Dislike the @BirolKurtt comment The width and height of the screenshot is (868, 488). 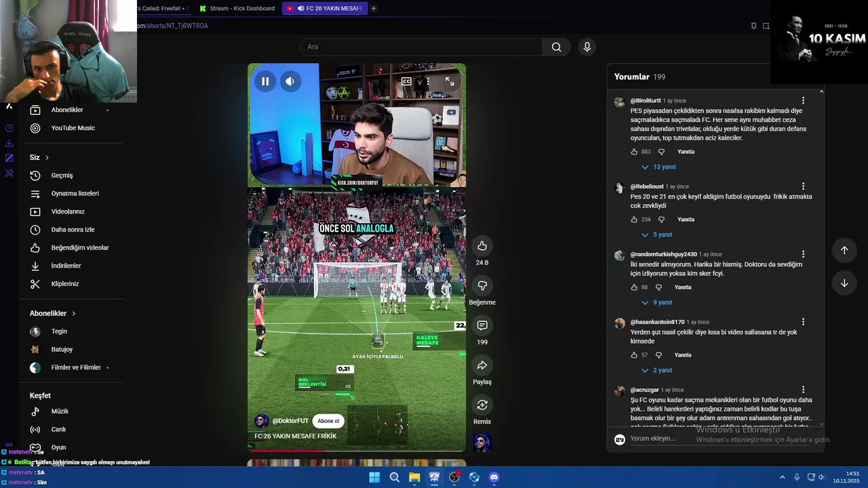(661, 152)
